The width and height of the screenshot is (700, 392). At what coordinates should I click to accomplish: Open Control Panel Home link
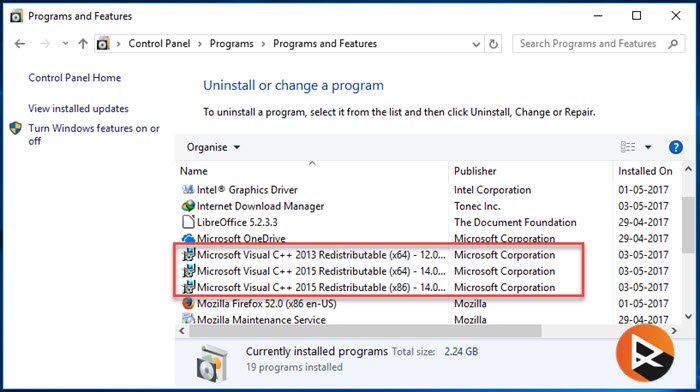(75, 78)
